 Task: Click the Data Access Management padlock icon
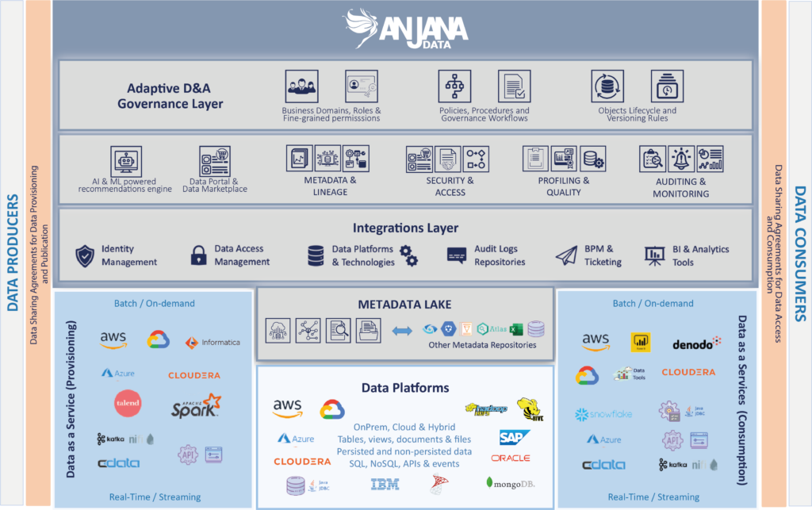coord(198,255)
